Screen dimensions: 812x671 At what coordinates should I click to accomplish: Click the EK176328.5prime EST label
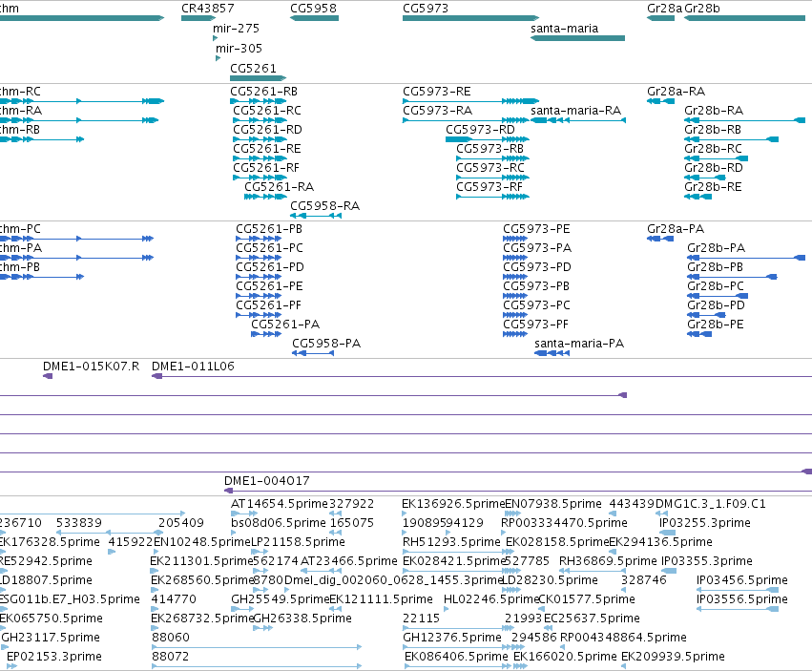[50, 542]
